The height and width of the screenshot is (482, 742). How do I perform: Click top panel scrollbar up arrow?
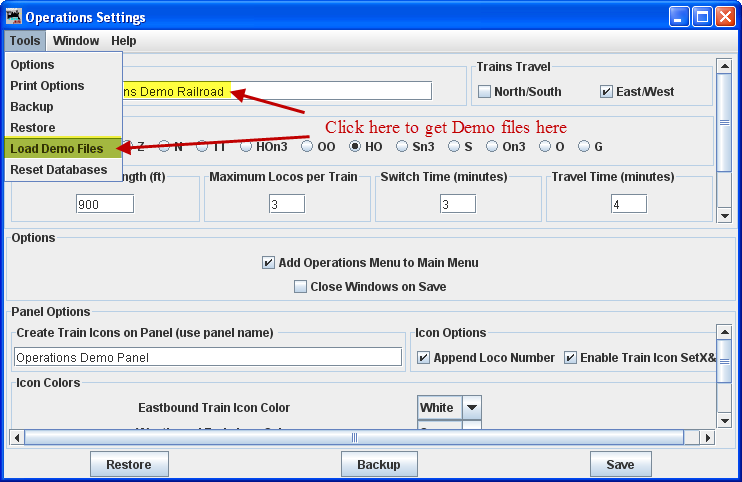(x=723, y=66)
